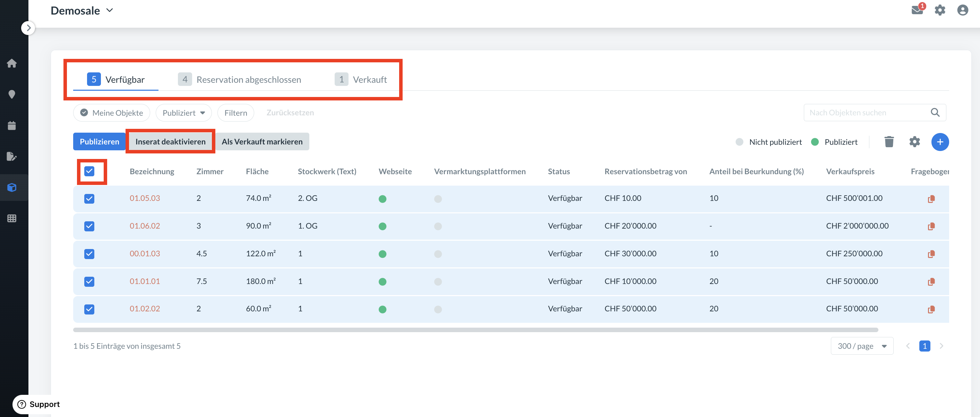This screenshot has width=980, height=417.
Task: Click the blue plus add button
Action: (x=940, y=142)
